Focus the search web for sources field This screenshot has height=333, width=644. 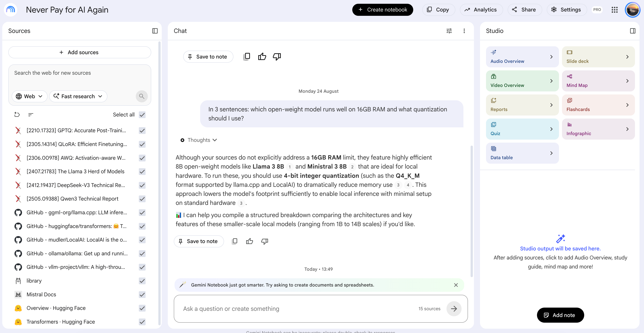[80, 73]
